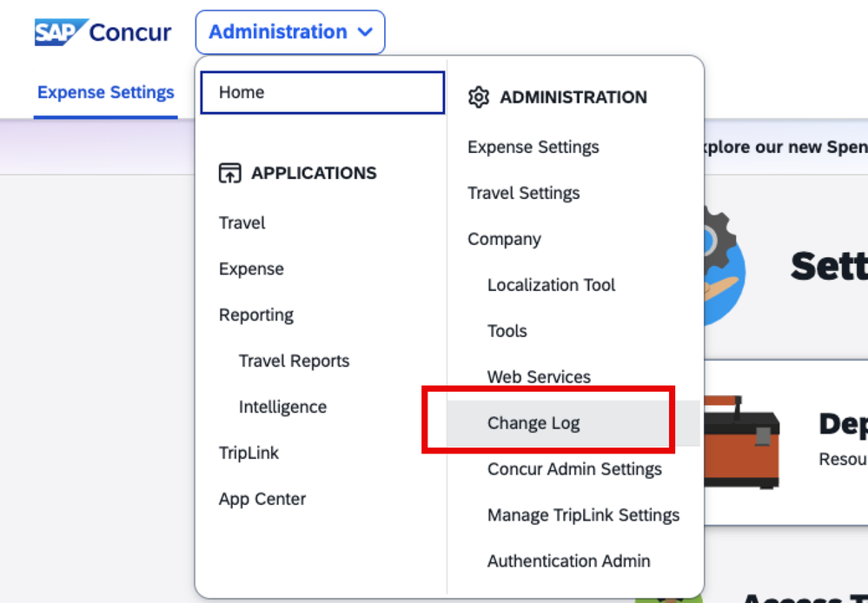868x603 pixels.
Task: Click the SAP Concur logo
Action: pos(103,33)
